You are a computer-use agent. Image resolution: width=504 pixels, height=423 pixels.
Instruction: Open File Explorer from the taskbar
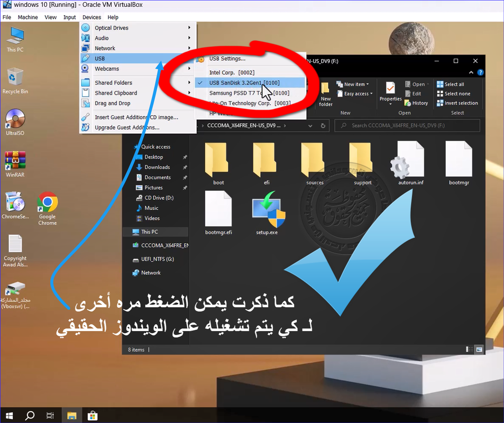click(71, 415)
